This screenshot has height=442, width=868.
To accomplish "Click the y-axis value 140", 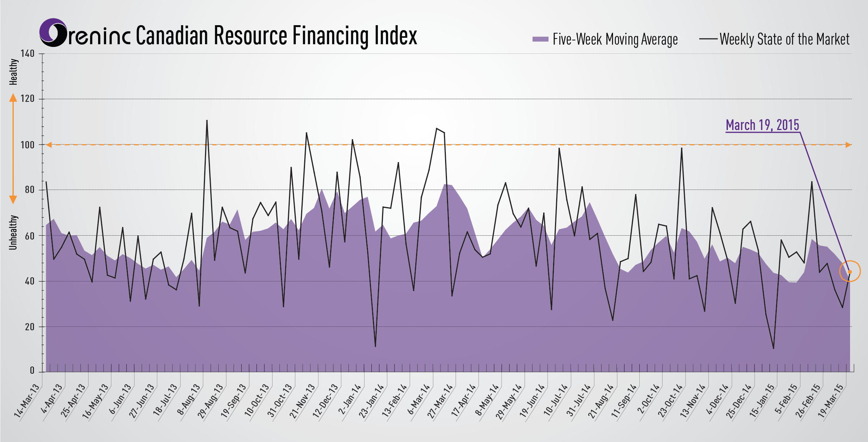I will click(x=27, y=54).
